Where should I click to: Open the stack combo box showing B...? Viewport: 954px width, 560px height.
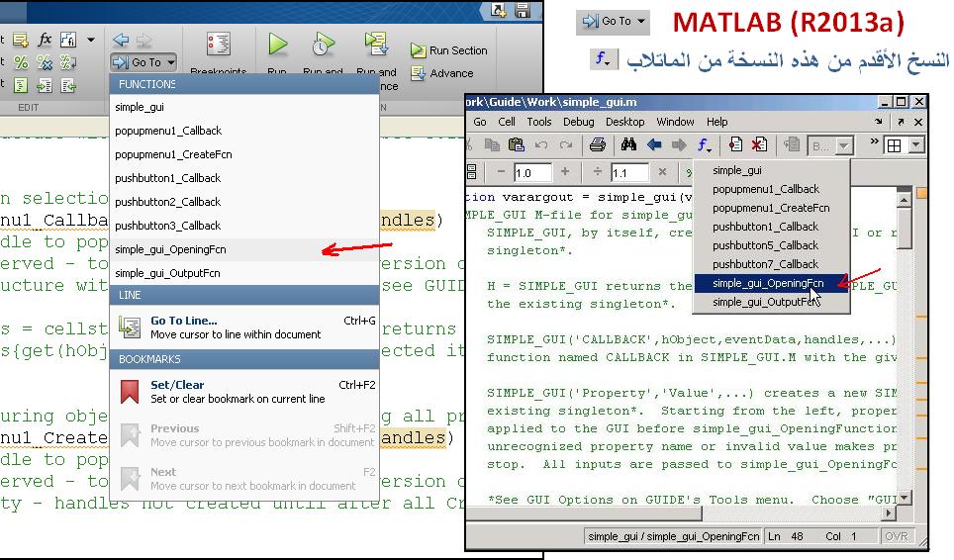(829, 145)
